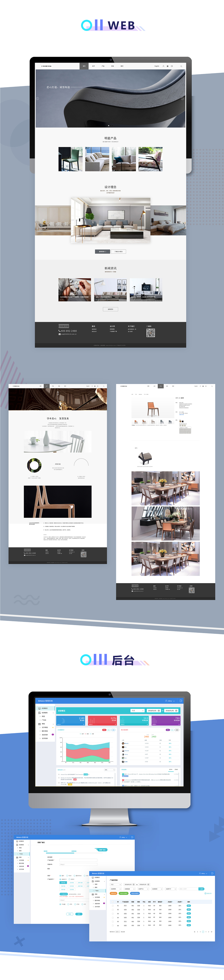Click 产品 in the homepage navigation
The height and width of the screenshot is (980, 224).
[x=103, y=66]
